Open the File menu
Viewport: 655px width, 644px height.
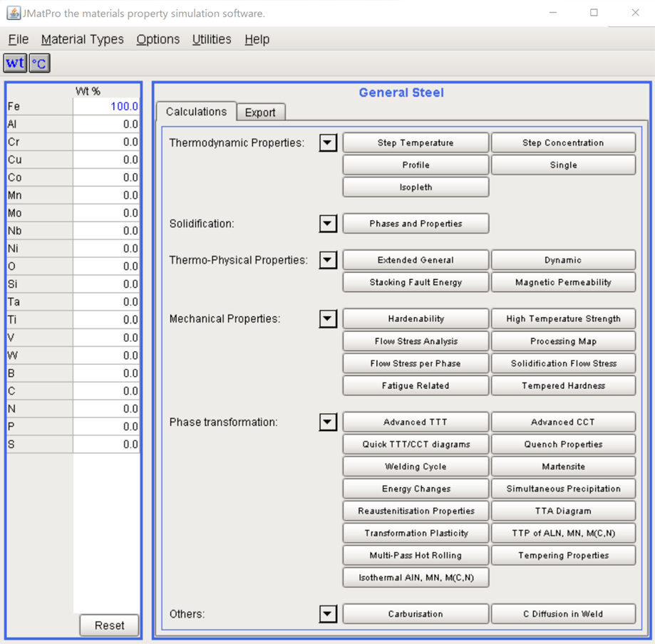(x=19, y=39)
